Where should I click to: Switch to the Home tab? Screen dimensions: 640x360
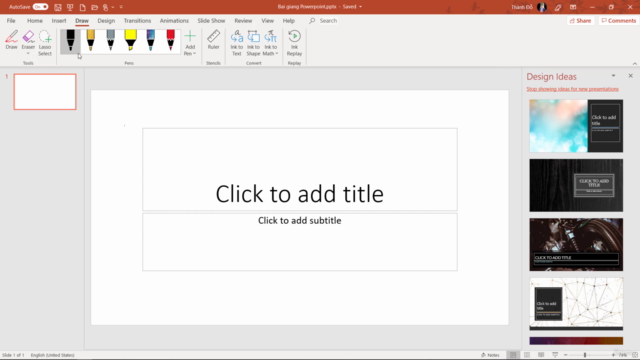tap(35, 20)
